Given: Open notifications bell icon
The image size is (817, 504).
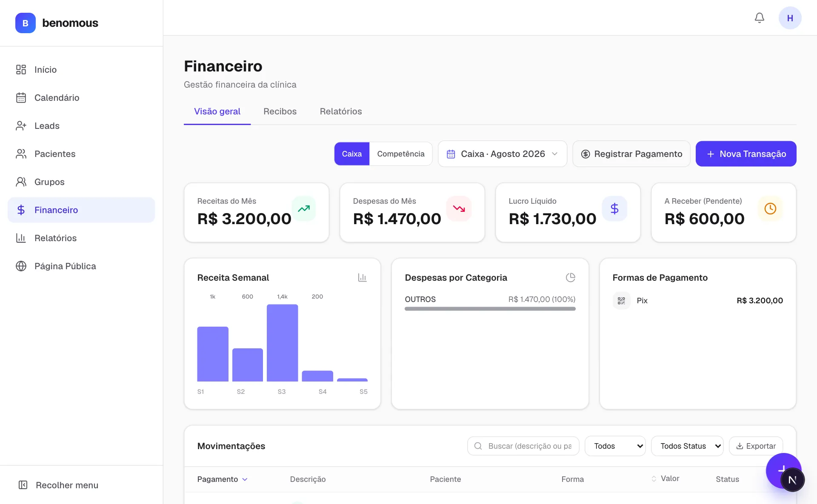Looking at the screenshot, I should pos(760,18).
